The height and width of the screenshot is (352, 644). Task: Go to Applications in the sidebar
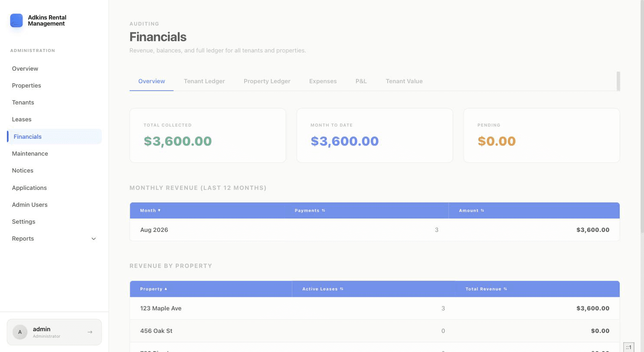pyautogui.click(x=54, y=188)
